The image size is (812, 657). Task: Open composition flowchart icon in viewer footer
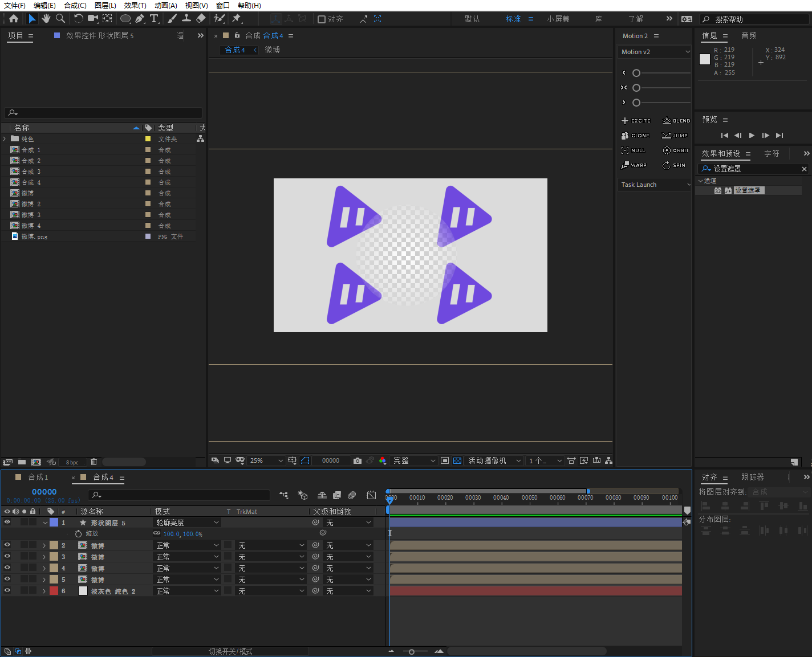click(609, 460)
